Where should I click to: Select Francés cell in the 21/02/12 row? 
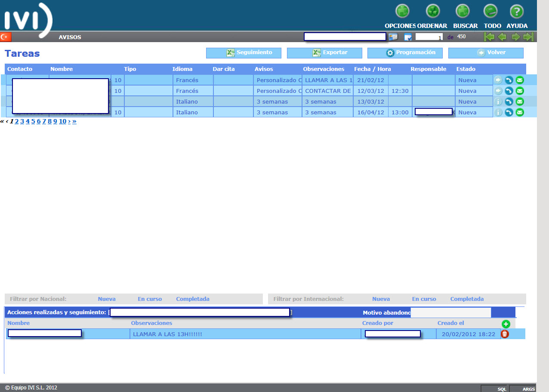[193, 80]
